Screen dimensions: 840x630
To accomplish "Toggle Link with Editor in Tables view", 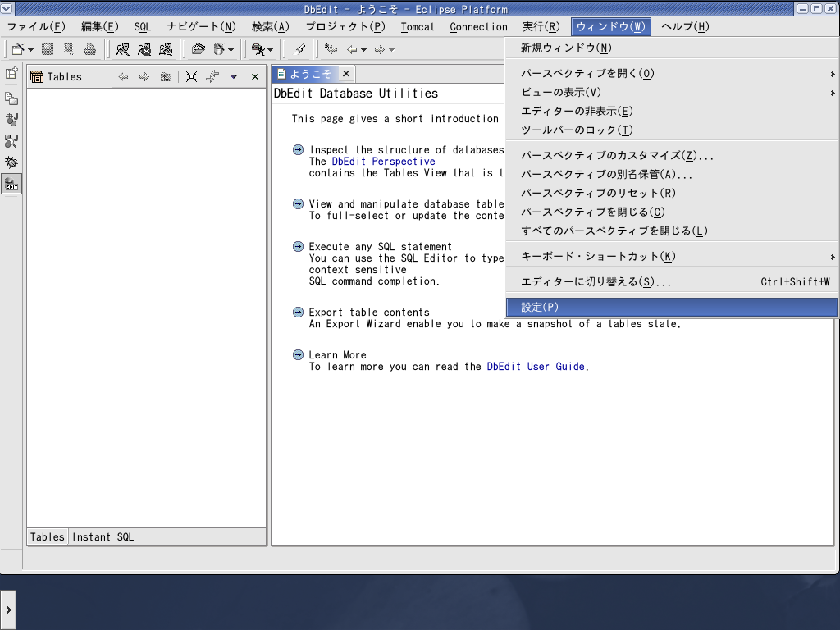I will point(212,76).
